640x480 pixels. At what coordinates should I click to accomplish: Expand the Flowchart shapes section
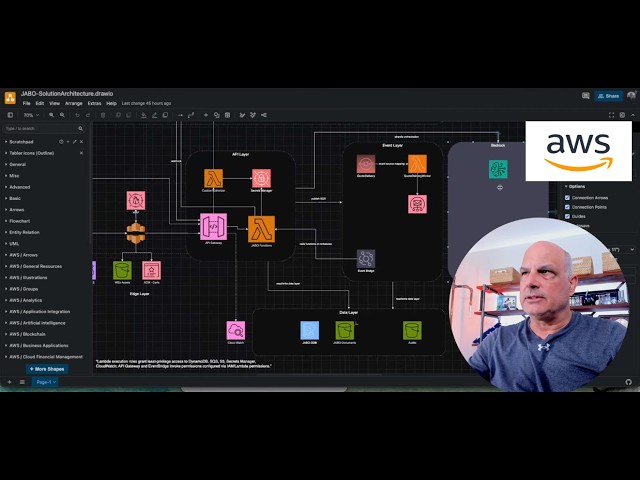pos(18,221)
